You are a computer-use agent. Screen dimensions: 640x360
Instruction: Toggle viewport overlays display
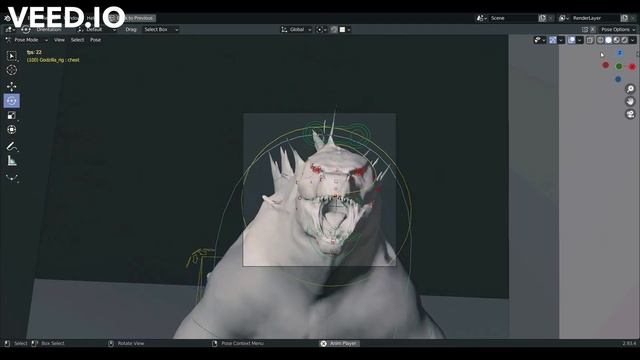[571, 40]
